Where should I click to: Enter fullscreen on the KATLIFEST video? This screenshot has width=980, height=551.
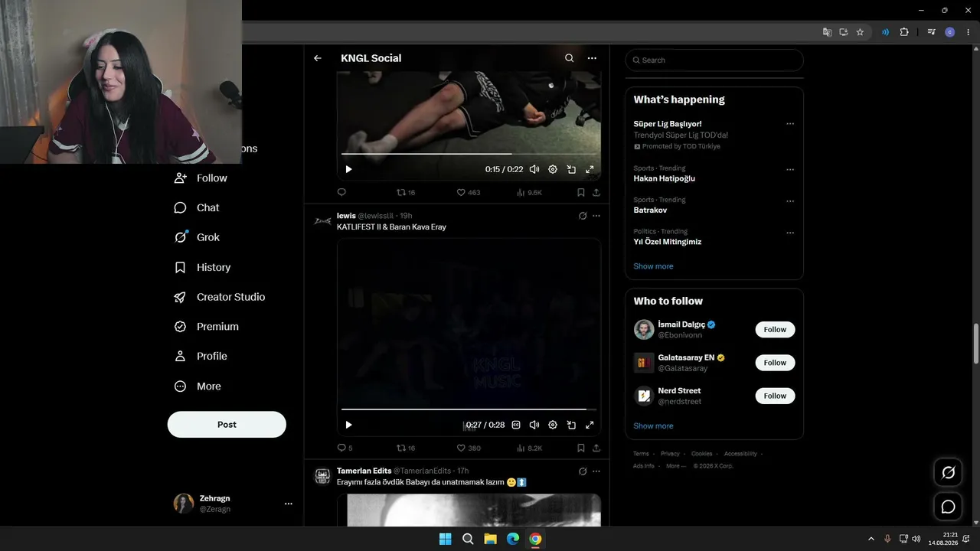click(590, 425)
